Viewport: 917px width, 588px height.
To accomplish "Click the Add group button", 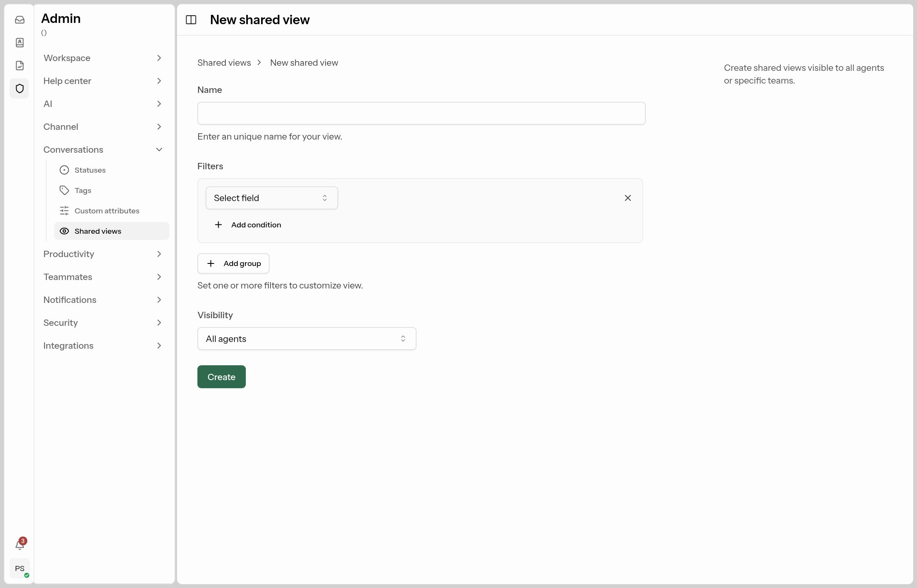I will [x=233, y=263].
